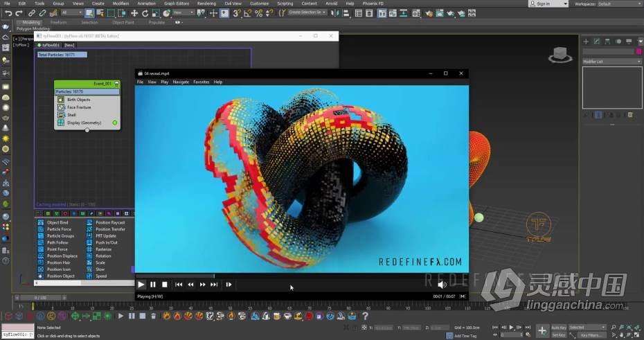Open Create Selection Set dropdown
The image size is (644, 340).
(307, 12)
